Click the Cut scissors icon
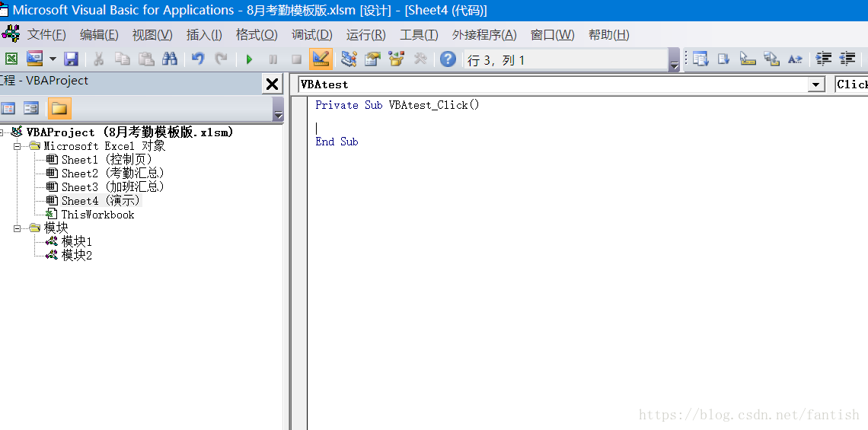The image size is (868, 430). click(x=98, y=59)
